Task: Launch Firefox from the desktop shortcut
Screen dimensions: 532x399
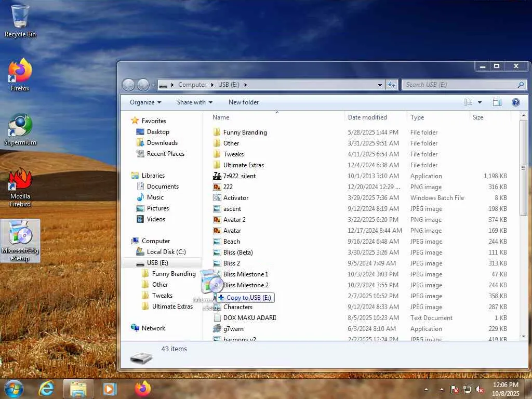Action: 20,75
